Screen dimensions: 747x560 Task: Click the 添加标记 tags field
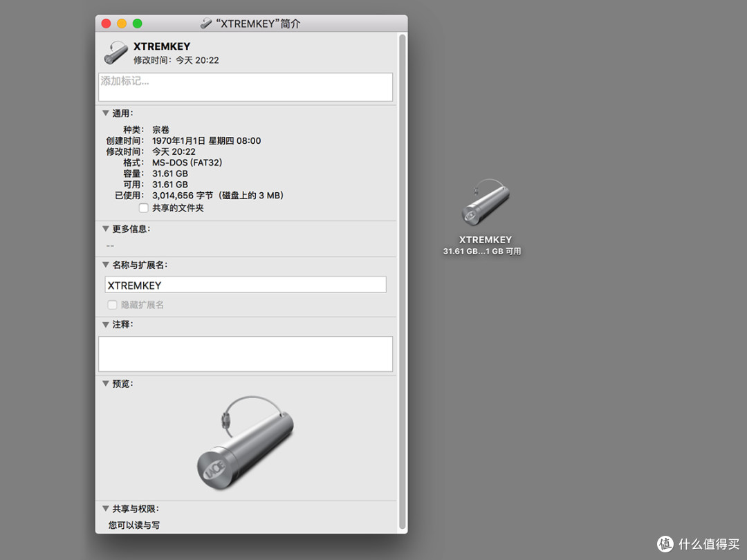[x=246, y=86]
